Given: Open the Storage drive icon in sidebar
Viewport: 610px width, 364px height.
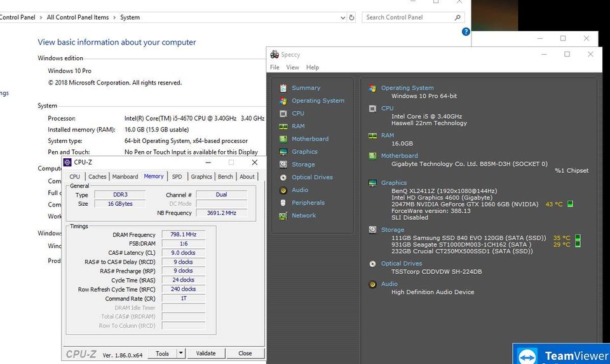Looking at the screenshot, I should [283, 165].
